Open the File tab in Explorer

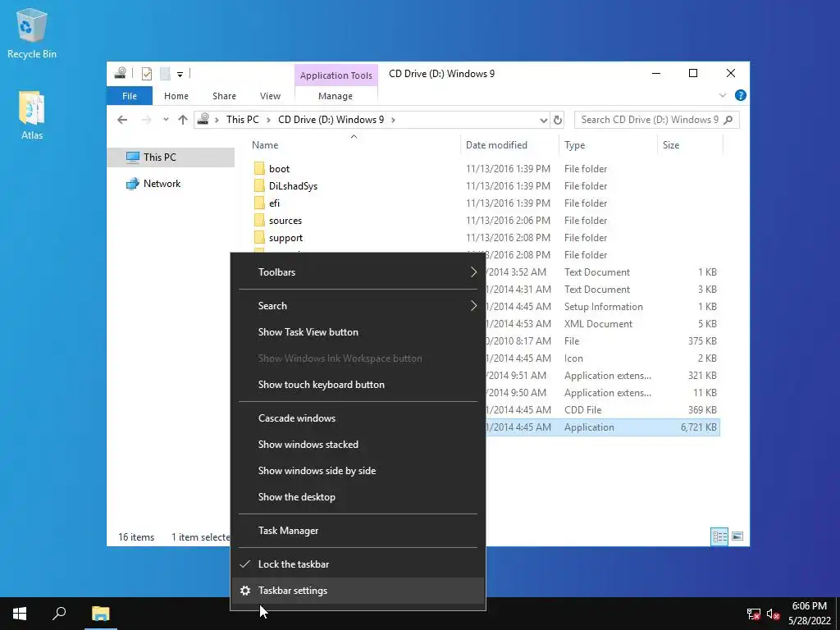click(130, 96)
